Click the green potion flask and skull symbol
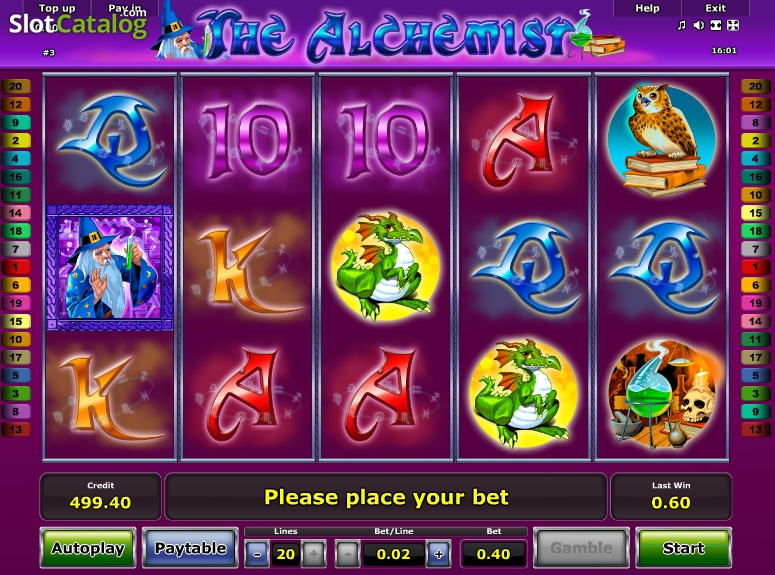 pos(662,394)
